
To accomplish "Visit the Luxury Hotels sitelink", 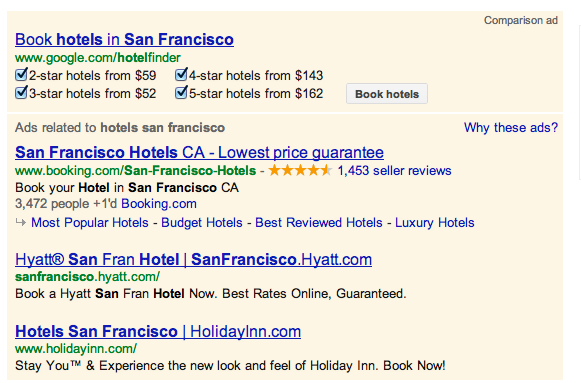I will click(435, 223).
